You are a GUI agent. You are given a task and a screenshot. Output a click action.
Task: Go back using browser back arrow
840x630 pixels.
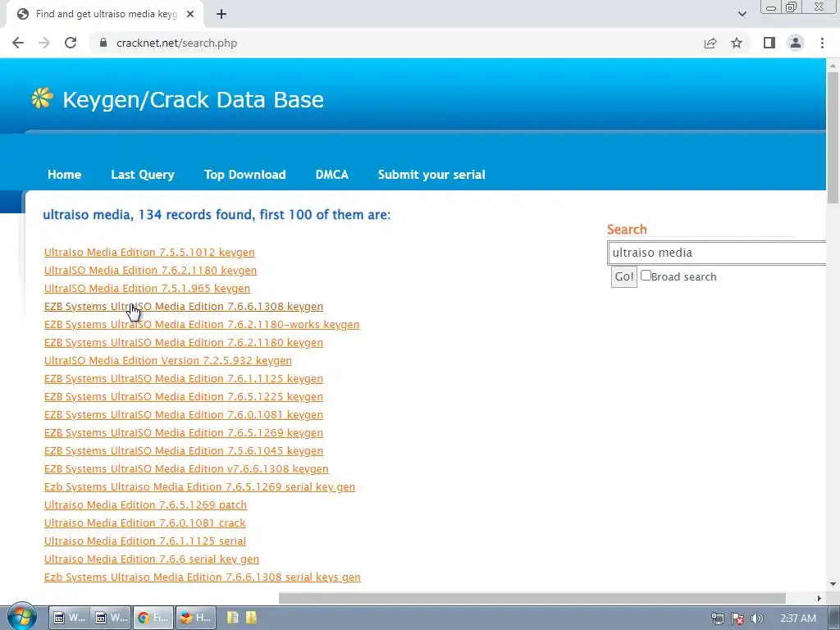tap(18, 43)
